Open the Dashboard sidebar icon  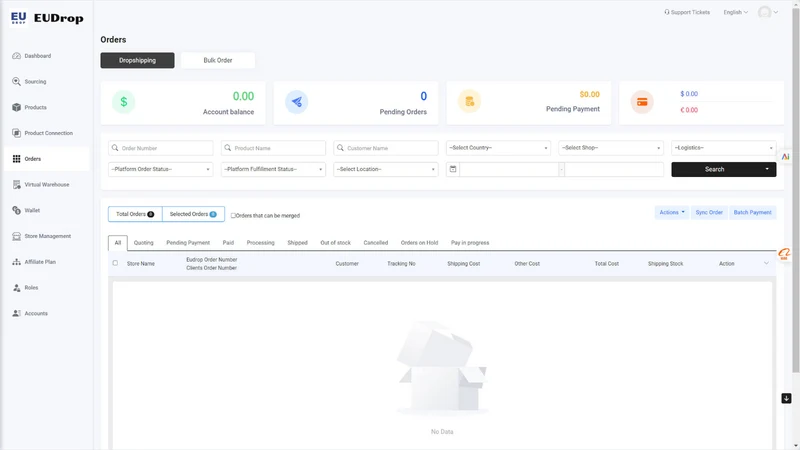16,56
